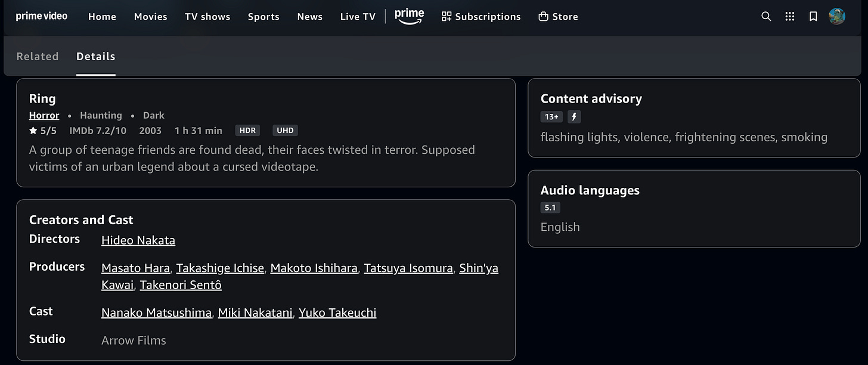Click the Arrow Films studio name
The image size is (868, 365).
tap(134, 341)
